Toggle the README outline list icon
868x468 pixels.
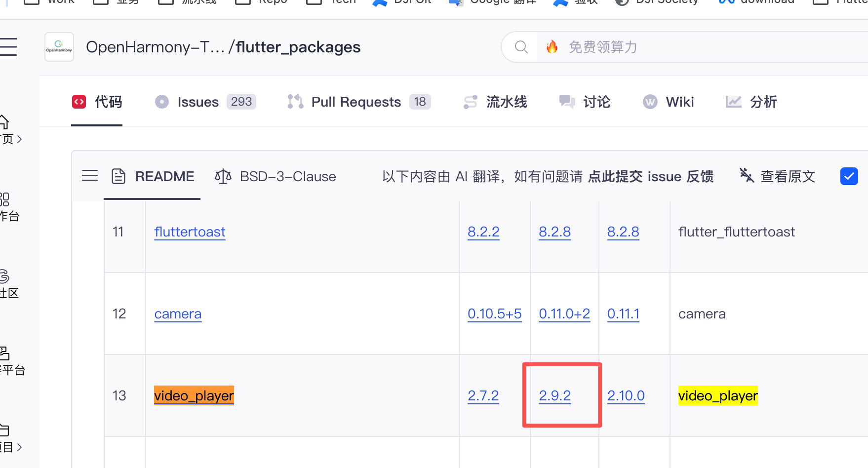pyautogui.click(x=90, y=176)
